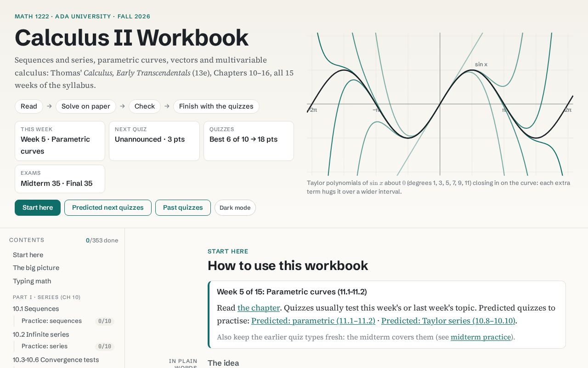Click the 'Solve on paper' step chip

coord(86,106)
